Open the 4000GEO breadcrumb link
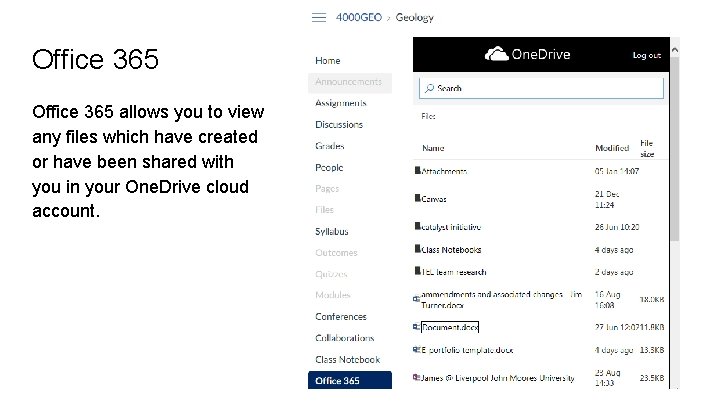 tap(359, 17)
